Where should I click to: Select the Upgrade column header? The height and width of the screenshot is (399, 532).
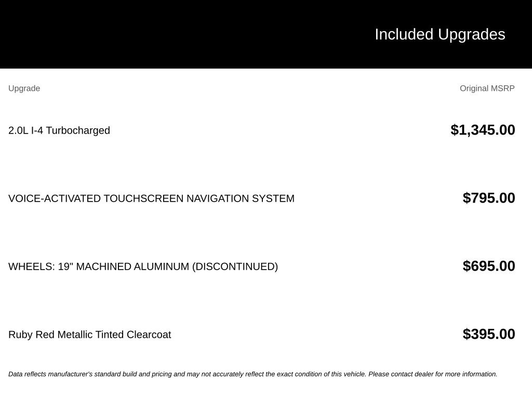[24, 88]
